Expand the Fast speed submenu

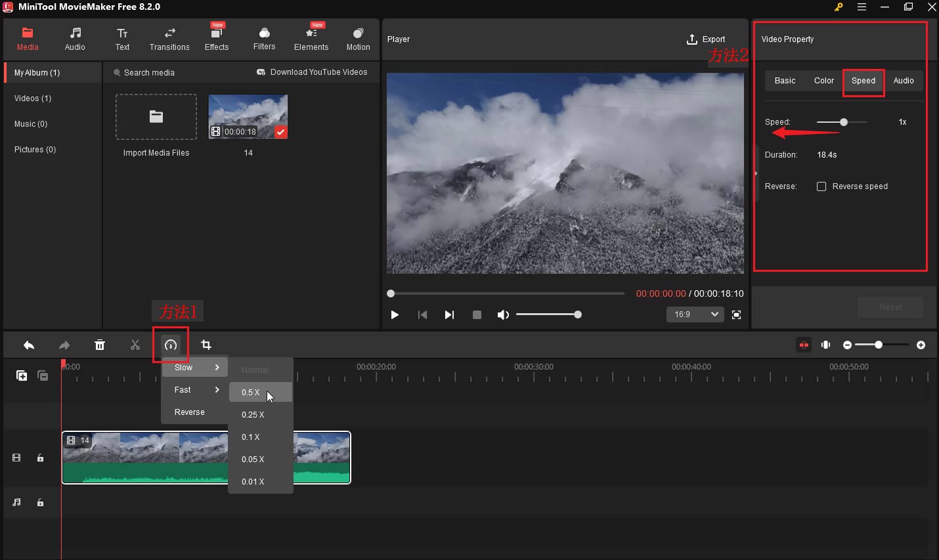point(195,390)
